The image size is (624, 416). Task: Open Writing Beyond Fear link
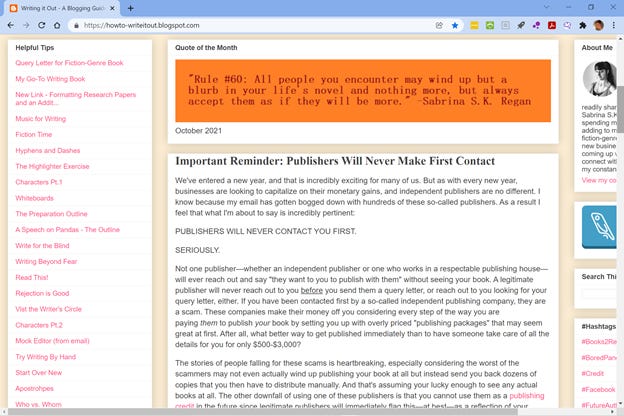[x=46, y=262]
